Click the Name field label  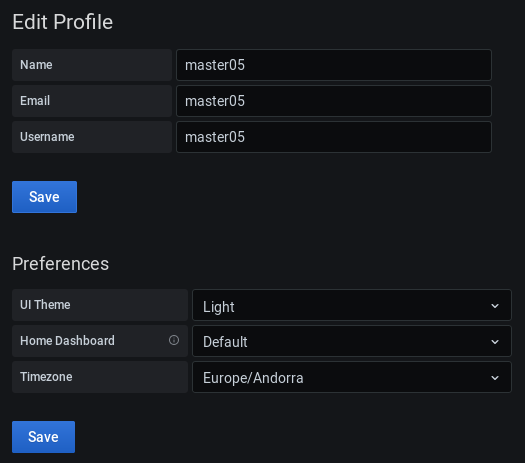pyautogui.click(x=36, y=65)
